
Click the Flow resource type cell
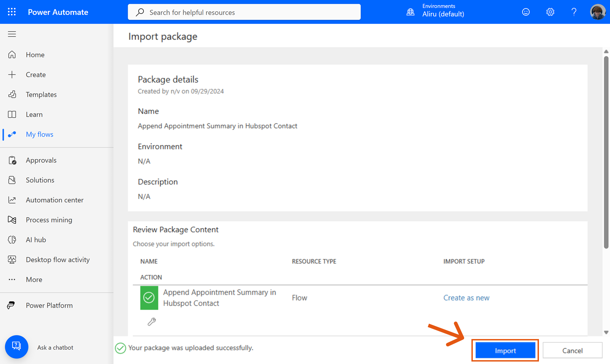299,298
